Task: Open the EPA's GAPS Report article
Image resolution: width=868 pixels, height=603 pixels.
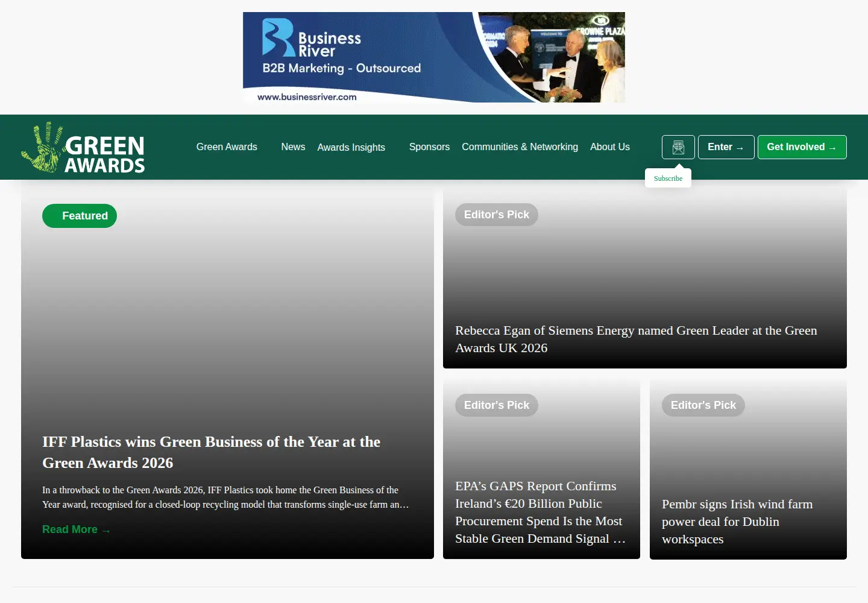Action: 540,512
